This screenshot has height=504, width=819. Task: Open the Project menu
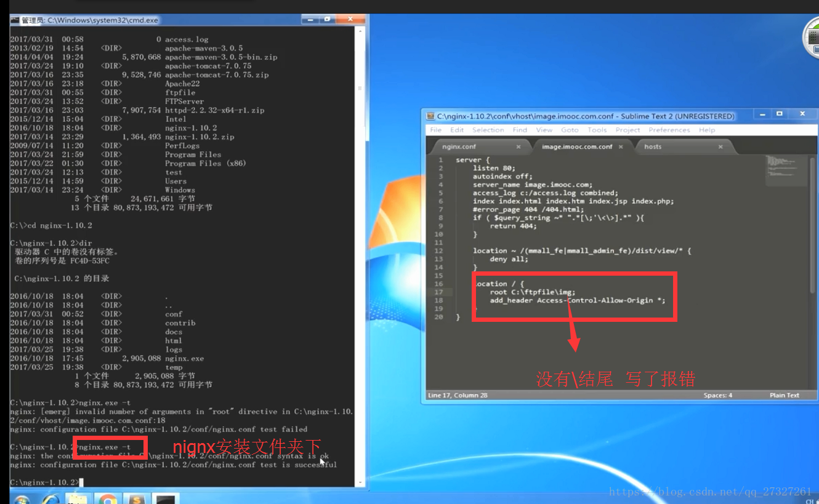628,130
